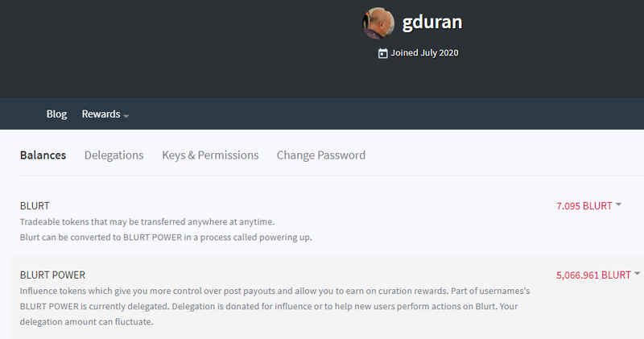This screenshot has height=339, width=644.
Task: Click the small arrow next to Rewards
Action: [126, 116]
